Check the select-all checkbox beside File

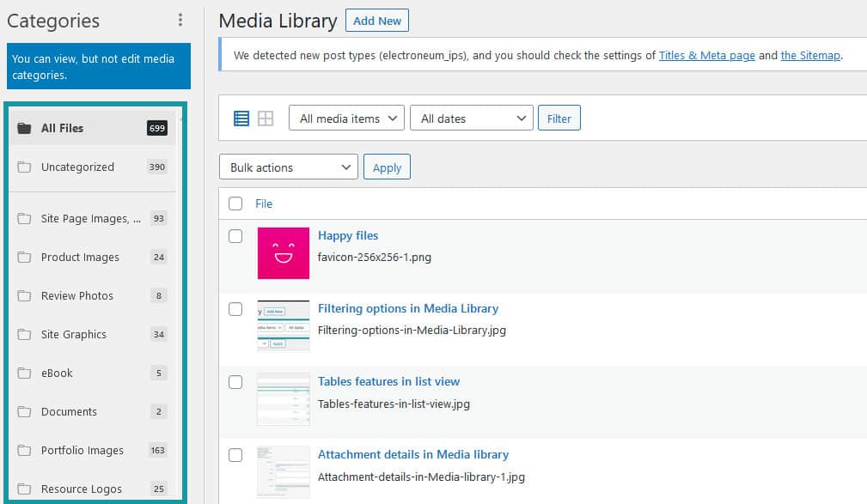coord(235,203)
